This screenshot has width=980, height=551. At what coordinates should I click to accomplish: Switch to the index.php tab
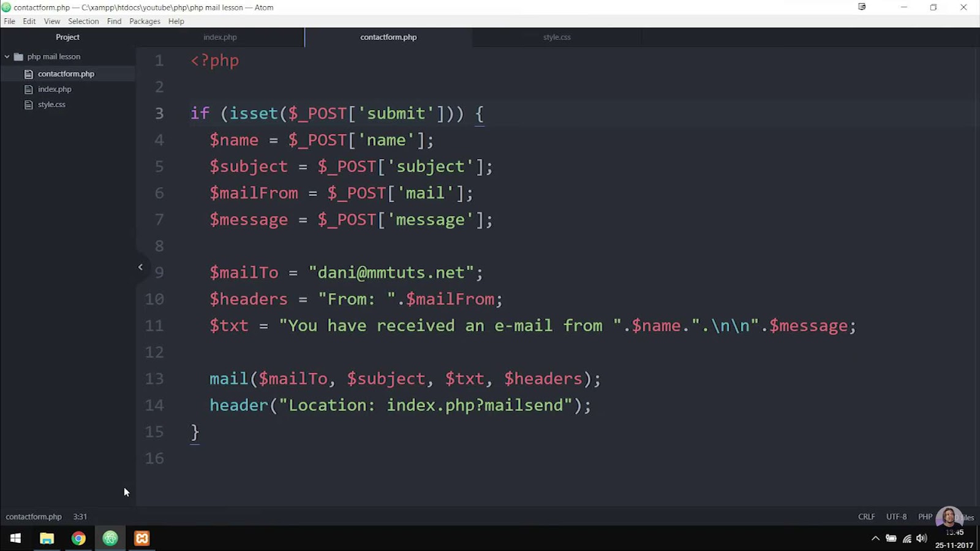(x=220, y=37)
